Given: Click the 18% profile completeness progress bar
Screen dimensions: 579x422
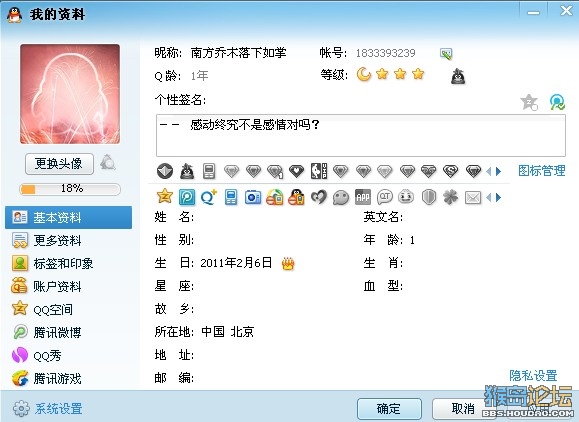Looking at the screenshot, I should tap(70, 189).
